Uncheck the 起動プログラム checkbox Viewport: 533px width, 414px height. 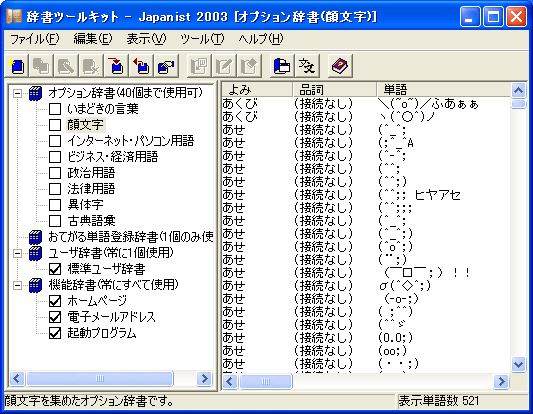pyautogui.click(x=55, y=333)
